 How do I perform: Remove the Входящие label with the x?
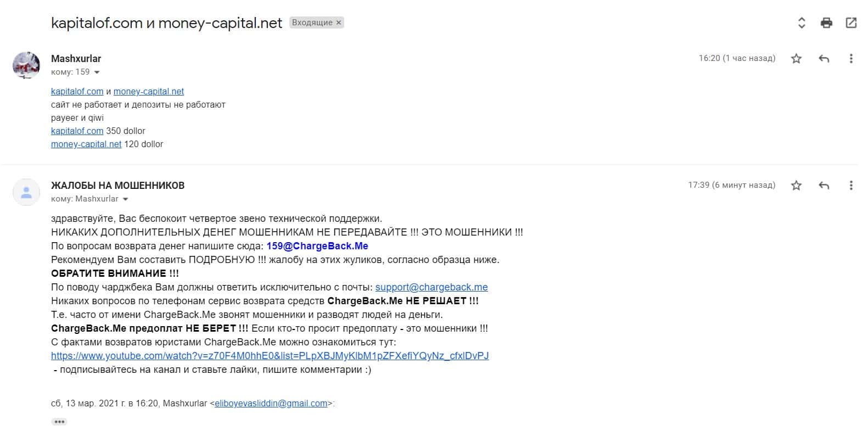pyautogui.click(x=339, y=23)
